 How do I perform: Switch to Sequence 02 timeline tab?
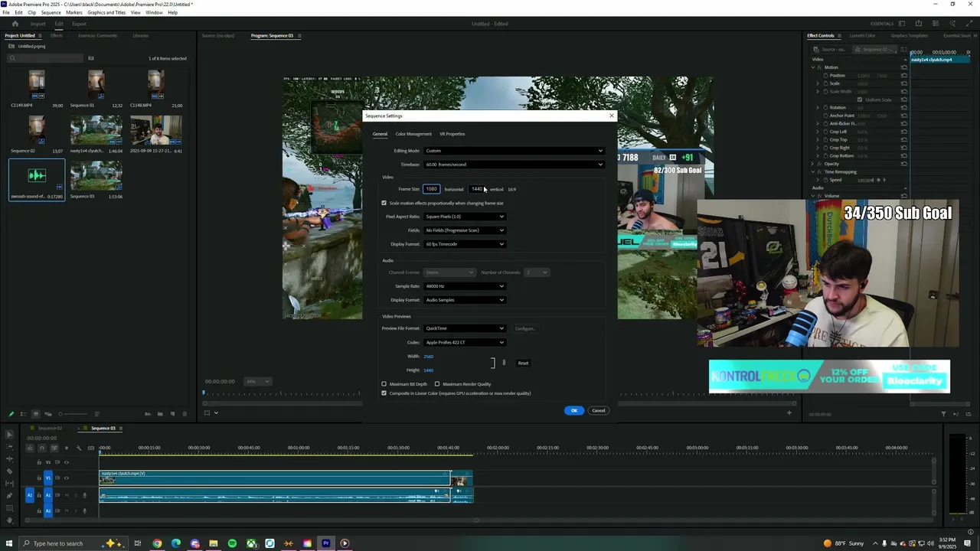pos(50,429)
